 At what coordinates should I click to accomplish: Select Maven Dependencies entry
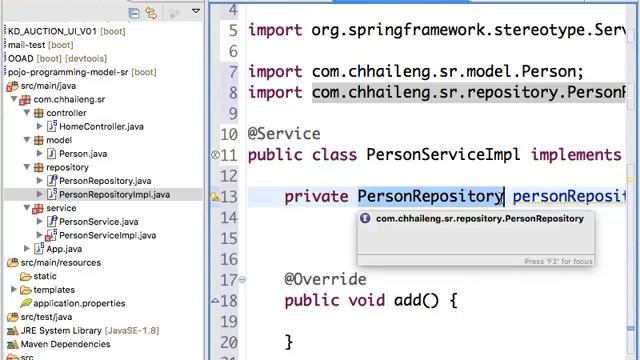(65, 344)
